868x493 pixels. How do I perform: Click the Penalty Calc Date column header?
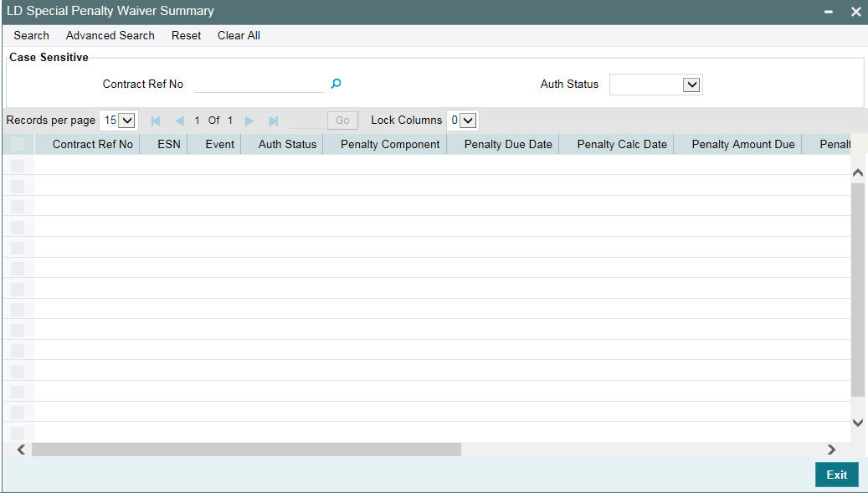click(616, 145)
